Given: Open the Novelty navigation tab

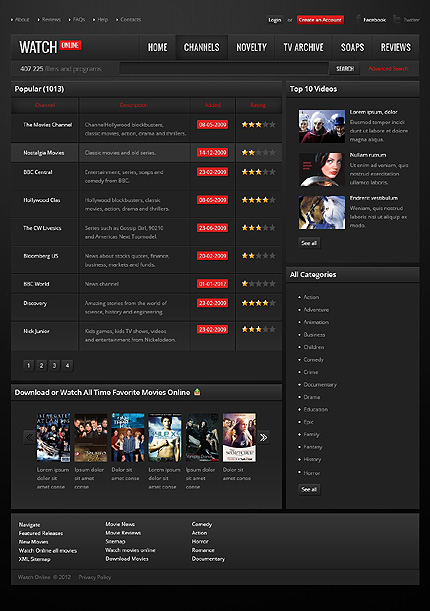Looking at the screenshot, I should (251, 47).
